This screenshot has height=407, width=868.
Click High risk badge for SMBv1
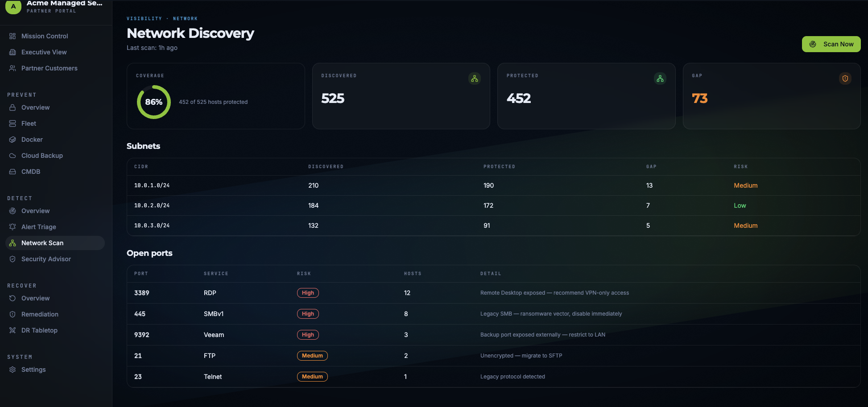(308, 314)
